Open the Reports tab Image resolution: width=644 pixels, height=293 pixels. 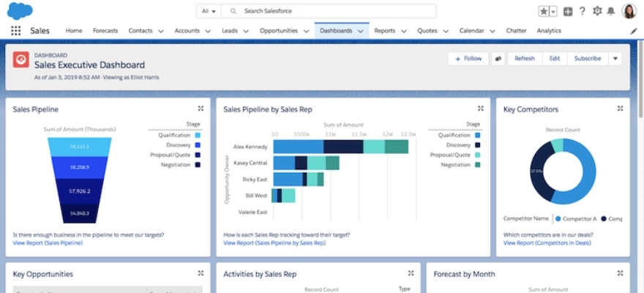[x=385, y=31]
